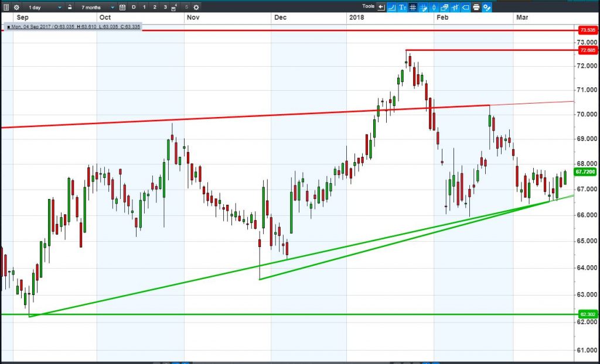Switch to chart preset 3
The height and width of the screenshot is (364, 600).
point(165,7)
